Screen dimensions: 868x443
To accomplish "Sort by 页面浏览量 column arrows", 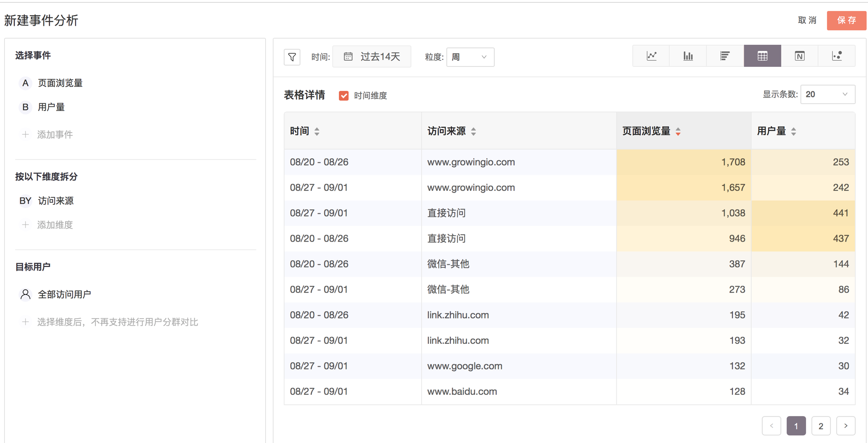I will 678,132.
